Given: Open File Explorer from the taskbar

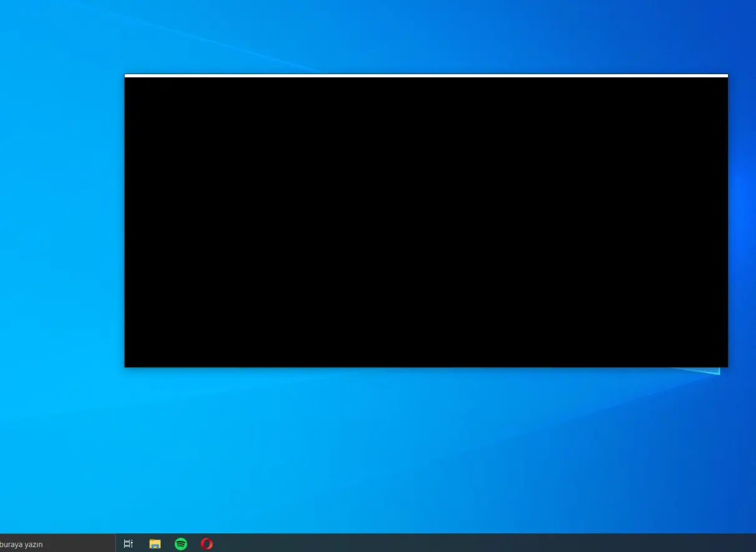Looking at the screenshot, I should (x=155, y=544).
